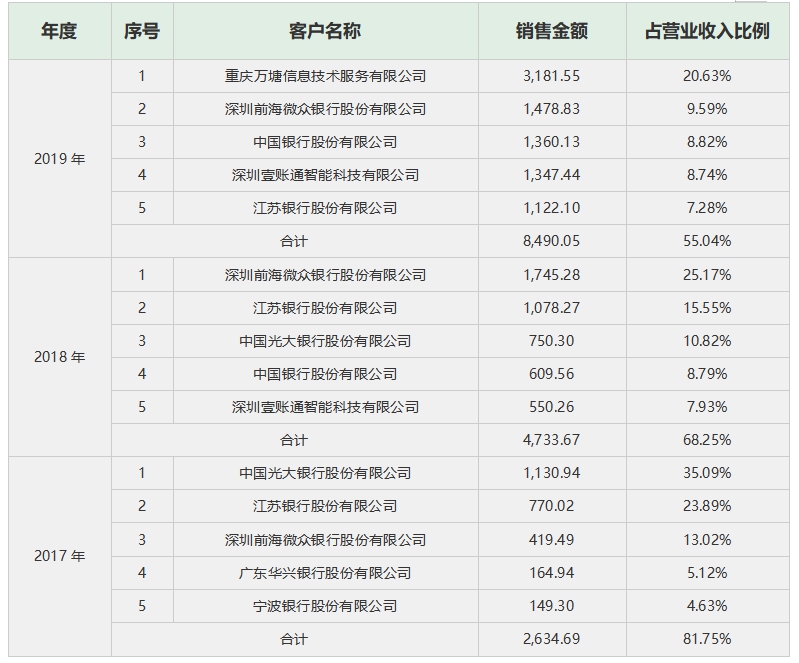Click sales amount 1,478.83

(x=551, y=109)
